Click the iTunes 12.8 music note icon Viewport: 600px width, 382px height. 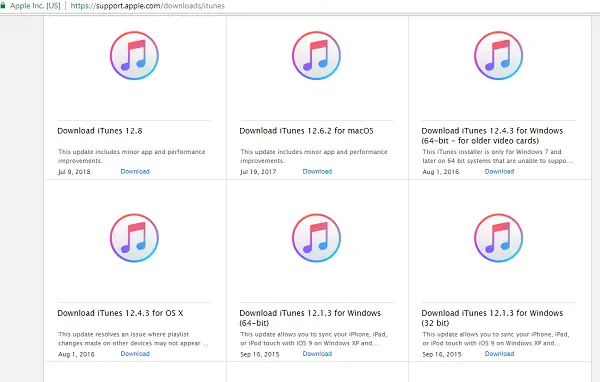point(134,56)
